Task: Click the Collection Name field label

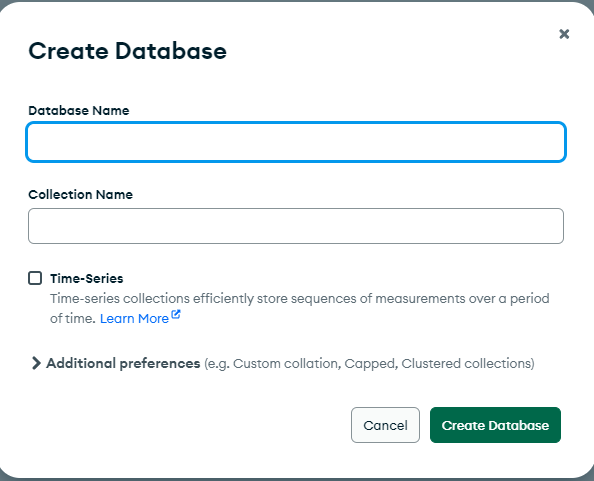Action: pos(81,195)
